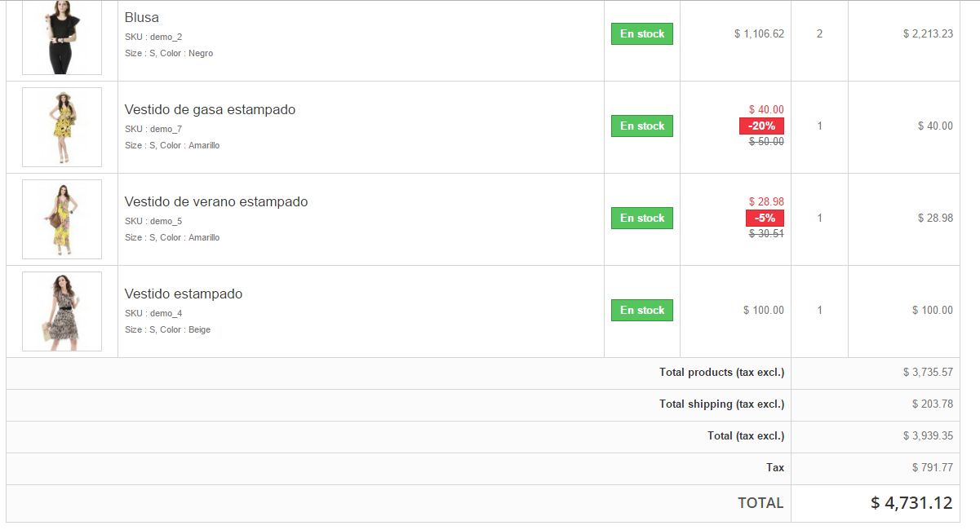Click the red -20% discount badge
This screenshot has width=980, height=530.
point(761,126)
